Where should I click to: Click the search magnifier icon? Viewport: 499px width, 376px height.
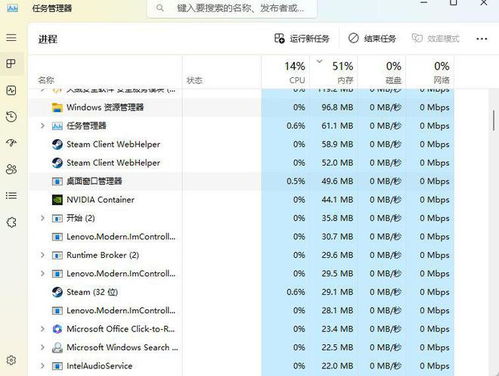[x=160, y=8]
